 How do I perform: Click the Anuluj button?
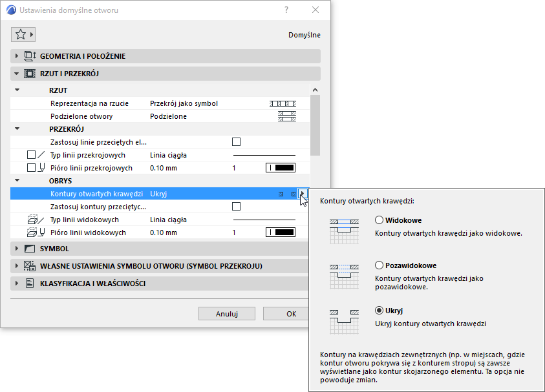(x=227, y=314)
